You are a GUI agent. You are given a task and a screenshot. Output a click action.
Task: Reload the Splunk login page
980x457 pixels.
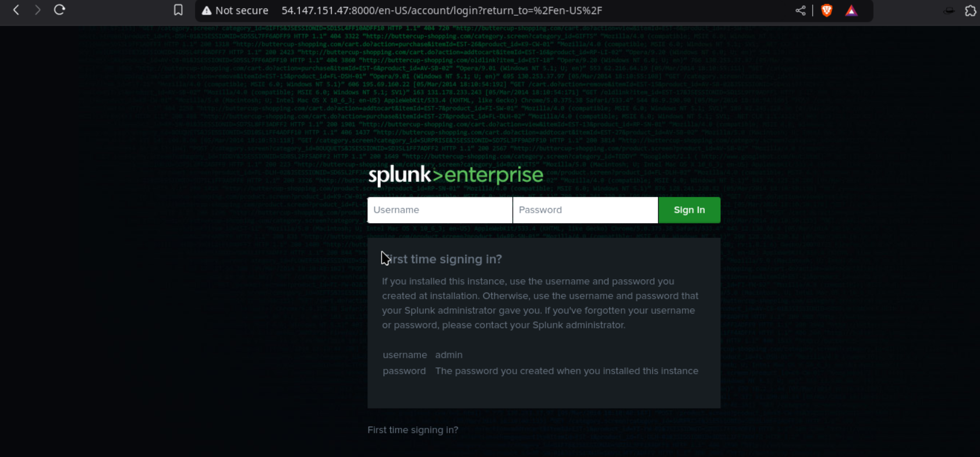[x=59, y=10]
